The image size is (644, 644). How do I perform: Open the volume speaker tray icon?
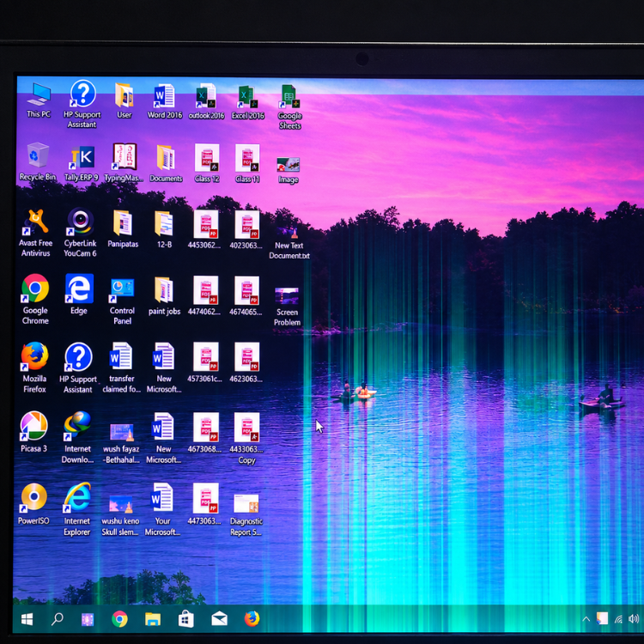tap(634, 618)
